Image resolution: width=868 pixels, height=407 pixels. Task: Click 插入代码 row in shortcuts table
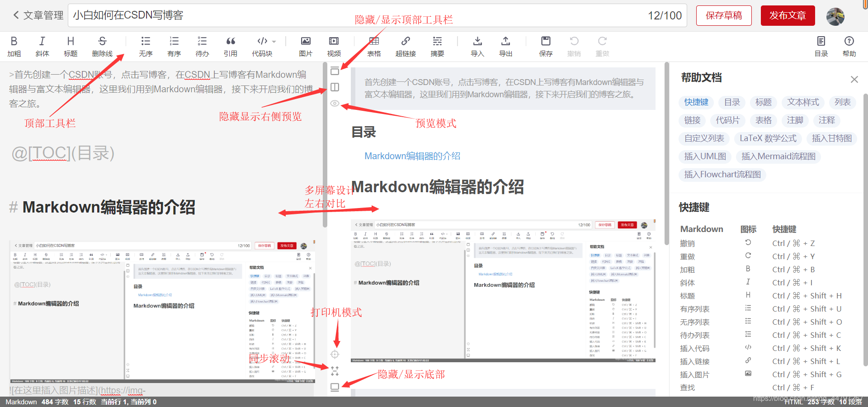761,348
